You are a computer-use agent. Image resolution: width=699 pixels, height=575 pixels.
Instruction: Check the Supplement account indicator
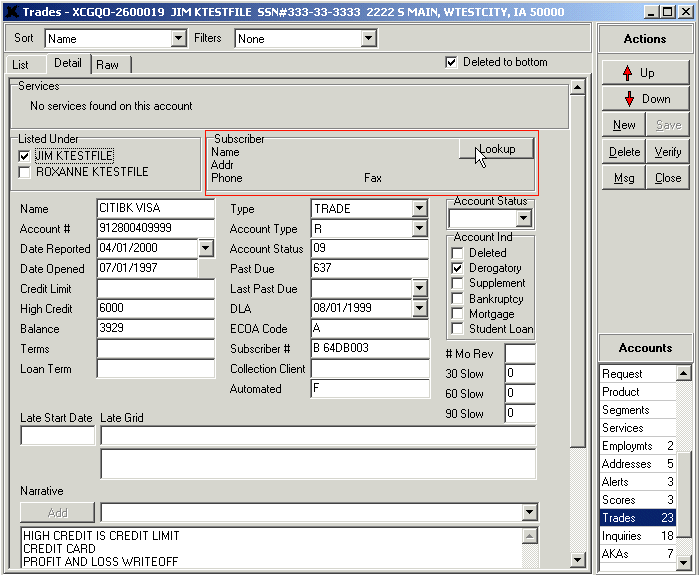pos(457,283)
